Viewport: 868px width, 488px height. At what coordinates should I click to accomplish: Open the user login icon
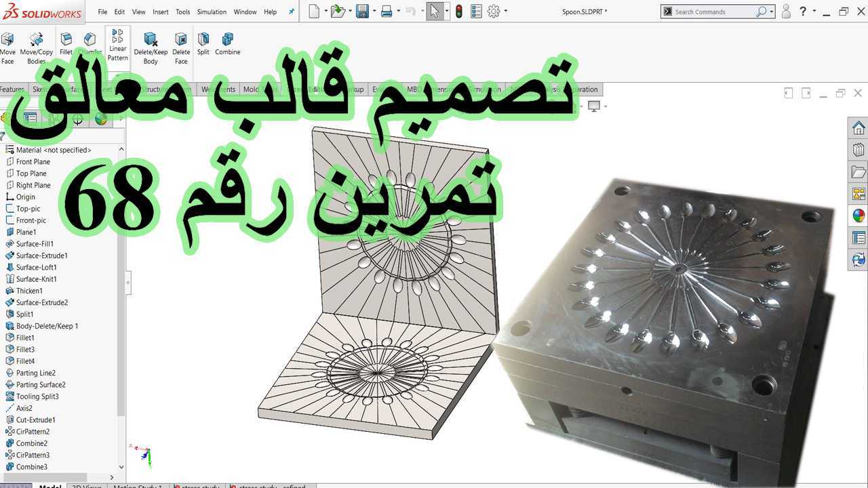(786, 12)
